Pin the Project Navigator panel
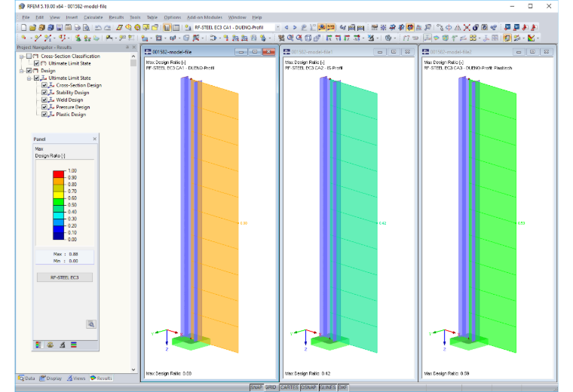 coord(127,47)
